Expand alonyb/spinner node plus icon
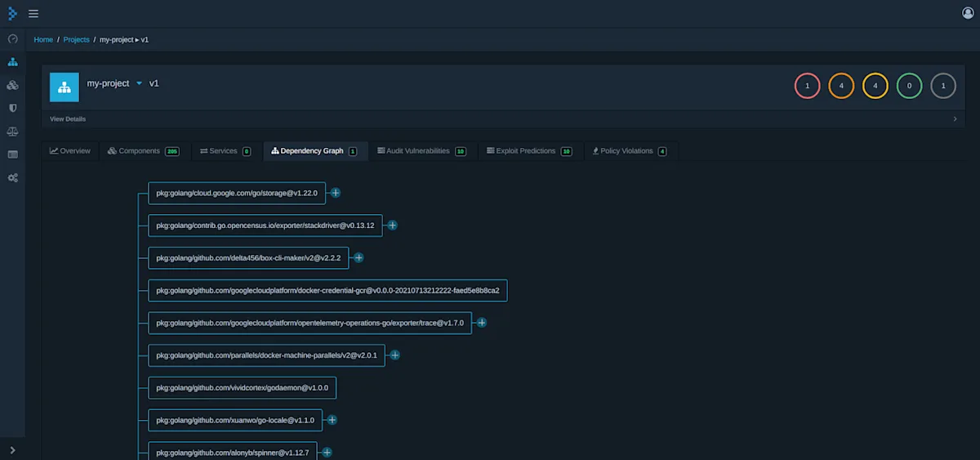 [x=327, y=452]
